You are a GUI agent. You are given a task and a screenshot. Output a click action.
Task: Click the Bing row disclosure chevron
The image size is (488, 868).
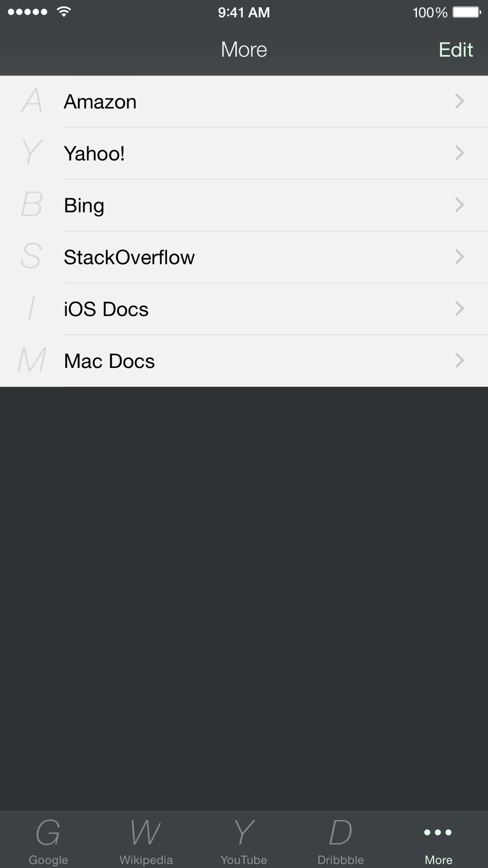459,205
